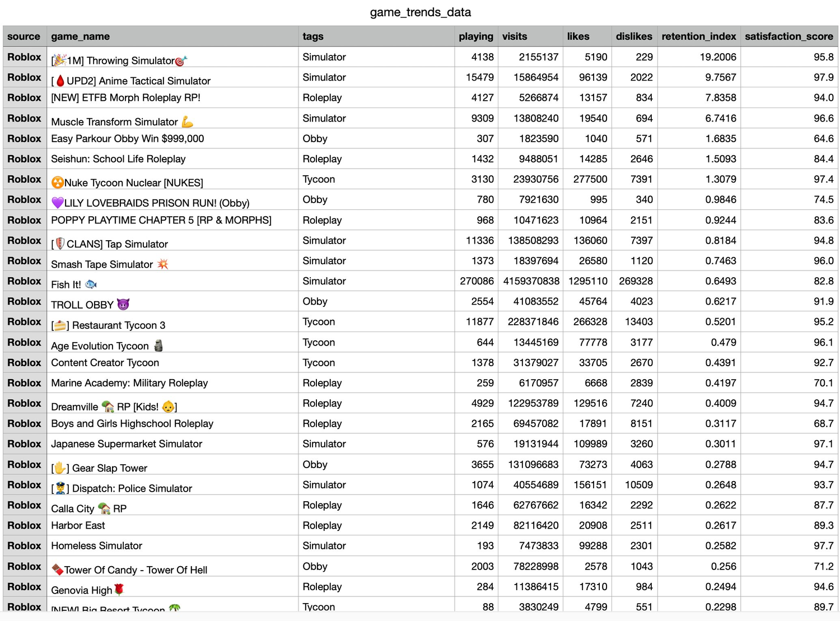Image resolution: width=840 pixels, height=621 pixels.
Task: Select the dislikes value 269328
Action: (x=636, y=281)
